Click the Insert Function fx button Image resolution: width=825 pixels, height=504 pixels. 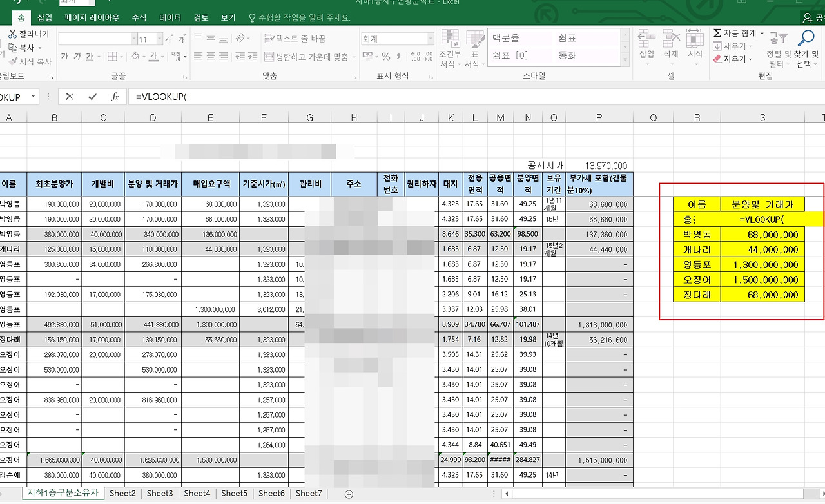(114, 97)
